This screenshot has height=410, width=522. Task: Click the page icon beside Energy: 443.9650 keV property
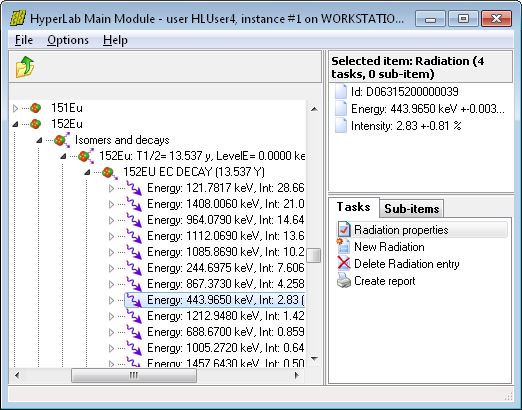click(341, 109)
